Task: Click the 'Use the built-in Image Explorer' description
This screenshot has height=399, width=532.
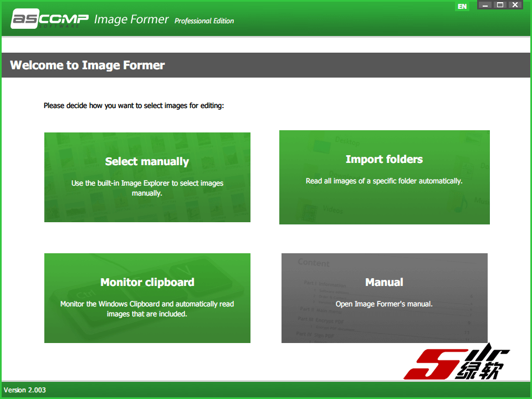Action: (x=147, y=188)
